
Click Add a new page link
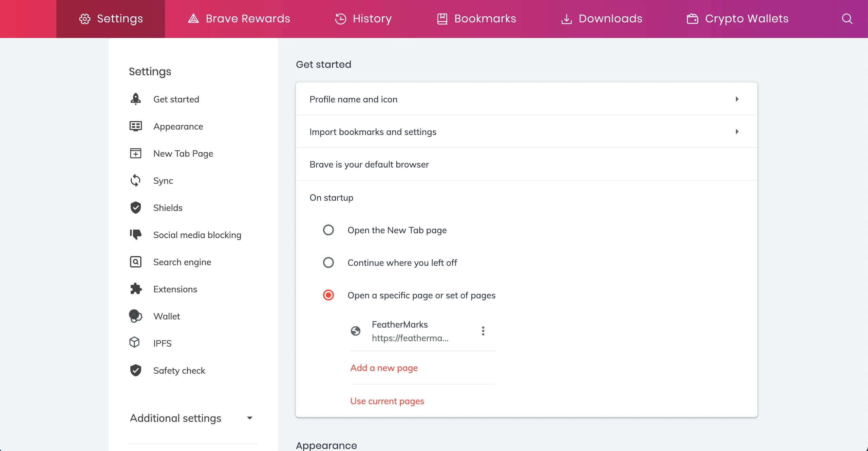(384, 368)
